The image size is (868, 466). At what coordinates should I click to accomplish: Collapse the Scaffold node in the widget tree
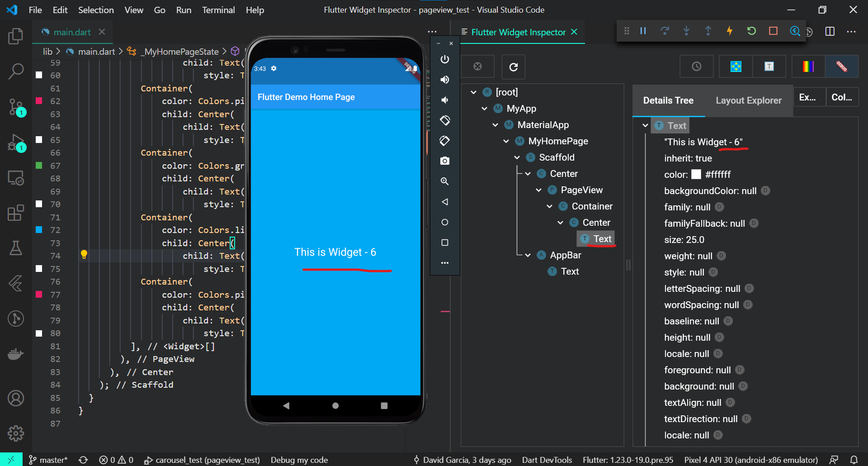517,157
